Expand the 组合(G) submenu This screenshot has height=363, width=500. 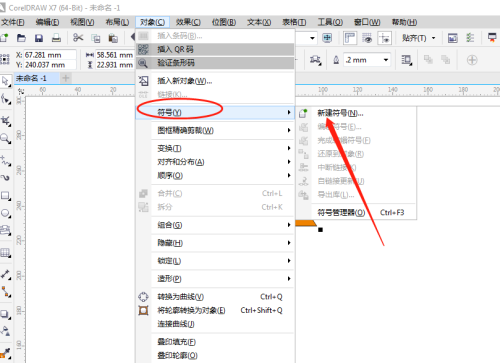coord(215,225)
